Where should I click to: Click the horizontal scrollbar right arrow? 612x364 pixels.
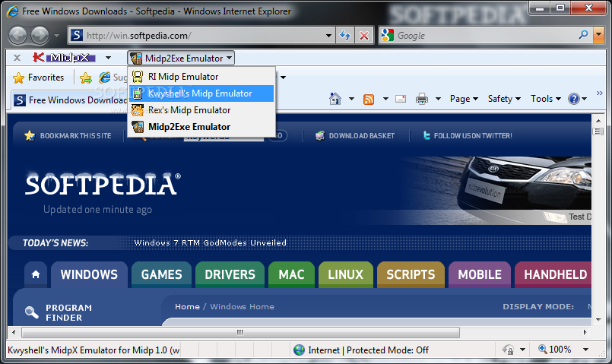(585, 332)
